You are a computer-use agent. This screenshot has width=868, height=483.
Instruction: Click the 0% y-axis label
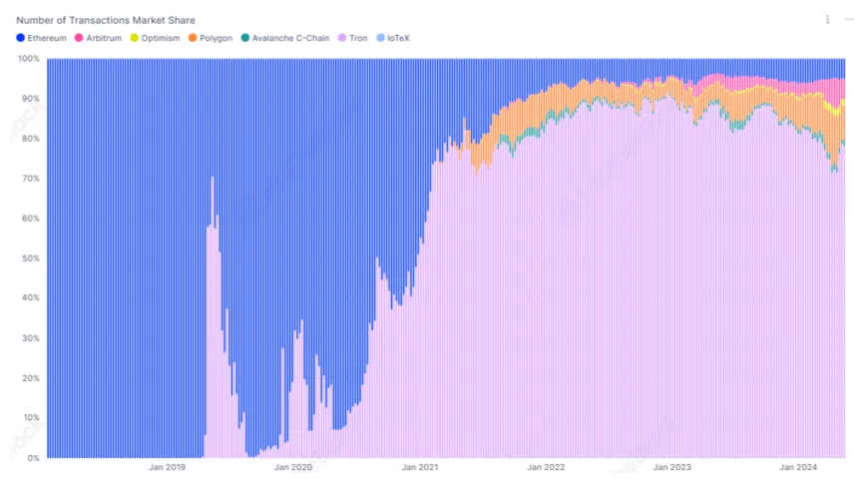click(32, 458)
